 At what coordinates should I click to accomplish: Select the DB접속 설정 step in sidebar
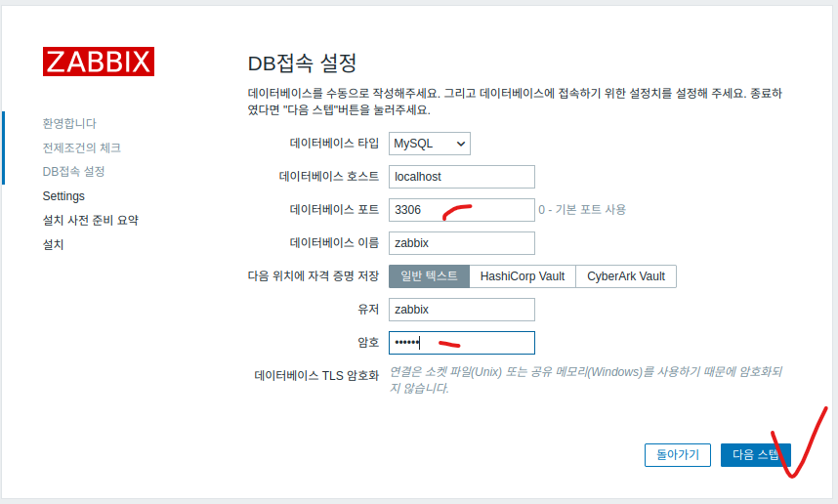pyautogui.click(x=74, y=172)
